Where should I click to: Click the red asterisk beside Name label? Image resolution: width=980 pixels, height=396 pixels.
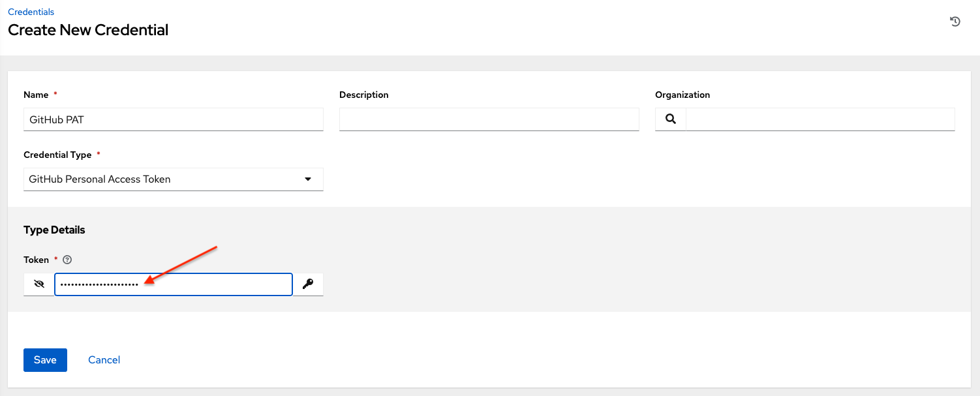[55, 94]
